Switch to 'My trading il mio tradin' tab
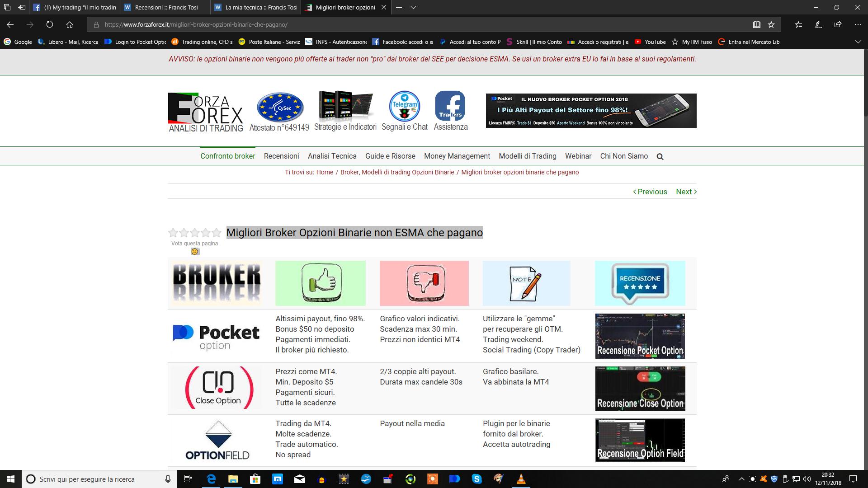 (75, 7)
